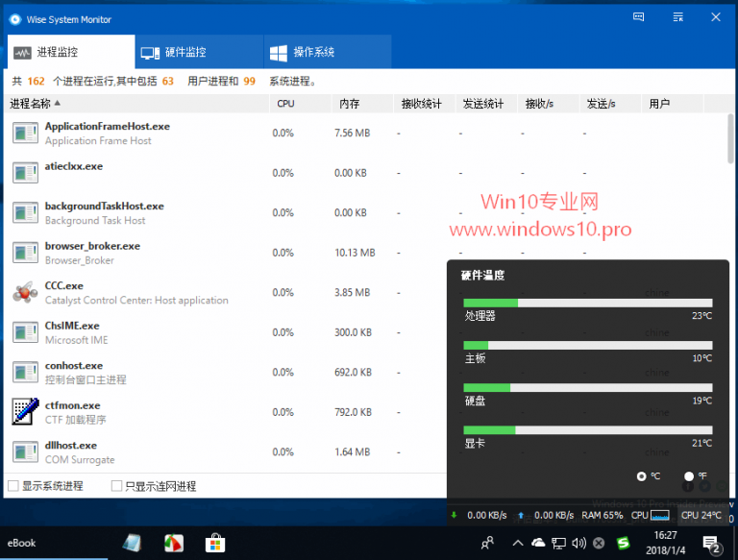
Task: Click the browser_broker.exe process icon
Action: [25, 253]
